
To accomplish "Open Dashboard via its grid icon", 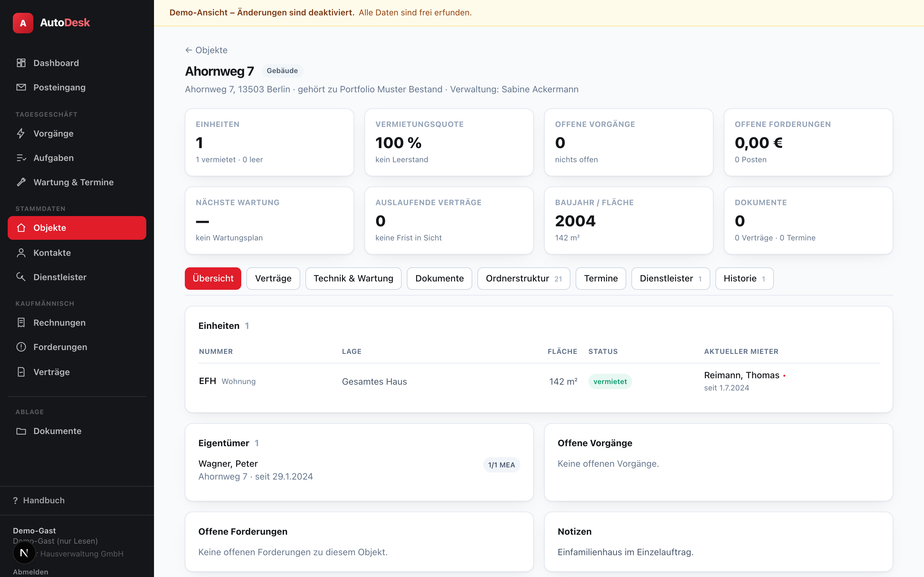I will (21, 63).
